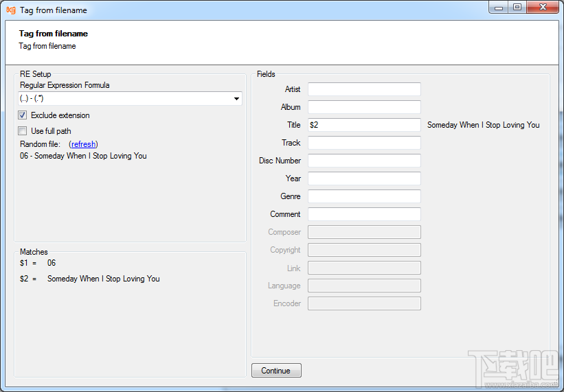Click the Album input field
The height and width of the screenshot is (392, 564).
(364, 107)
